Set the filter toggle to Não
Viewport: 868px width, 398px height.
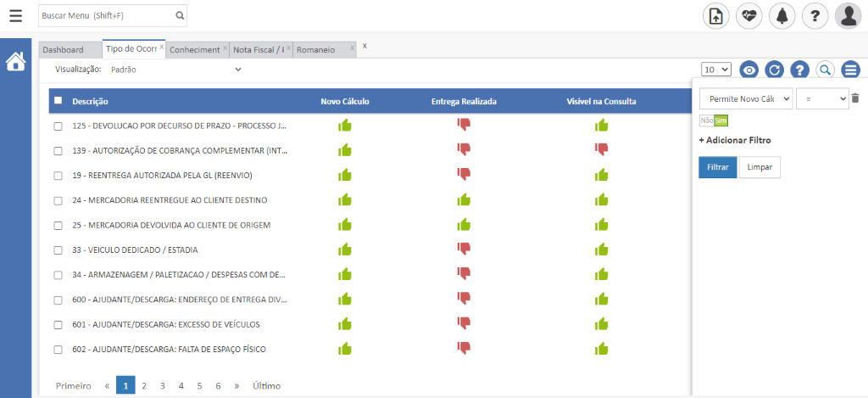coord(706,121)
